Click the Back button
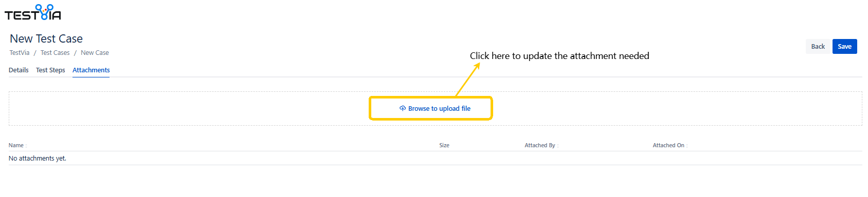Image resolution: width=868 pixels, height=197 pixels. tap(818, 46)
